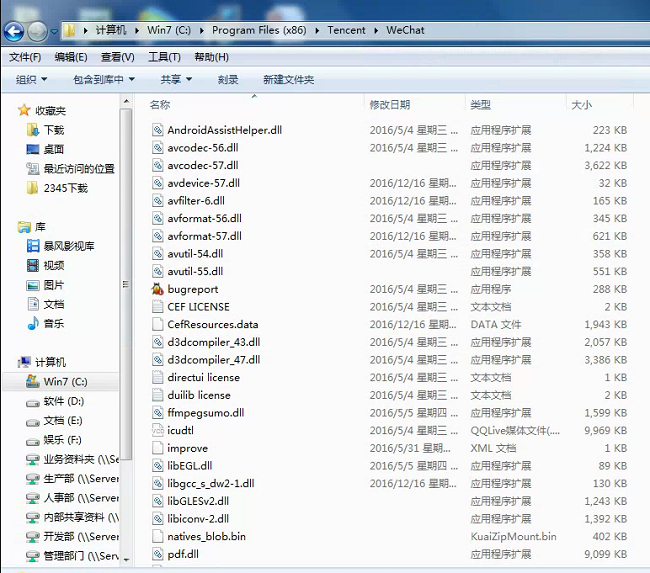
Task: Open the 生产部 network drive
Action: [x=81, y=478]
